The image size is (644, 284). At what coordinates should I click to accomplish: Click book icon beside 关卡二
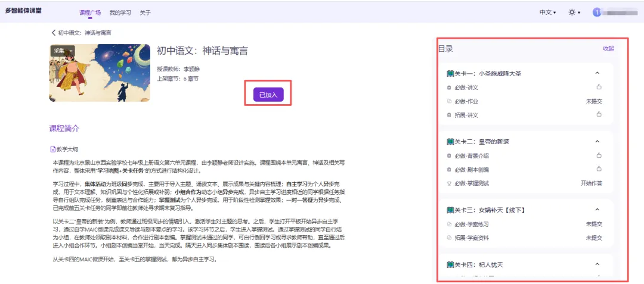coord(450,142)
